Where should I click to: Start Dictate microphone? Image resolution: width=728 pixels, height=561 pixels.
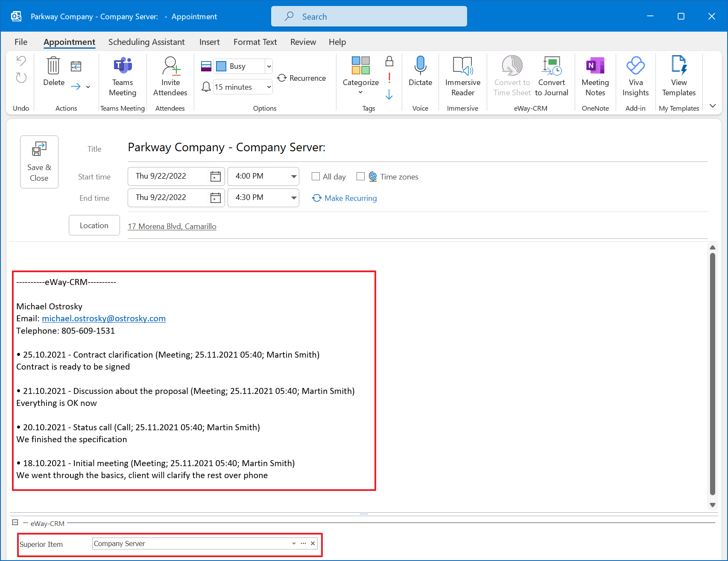[420, 71]
